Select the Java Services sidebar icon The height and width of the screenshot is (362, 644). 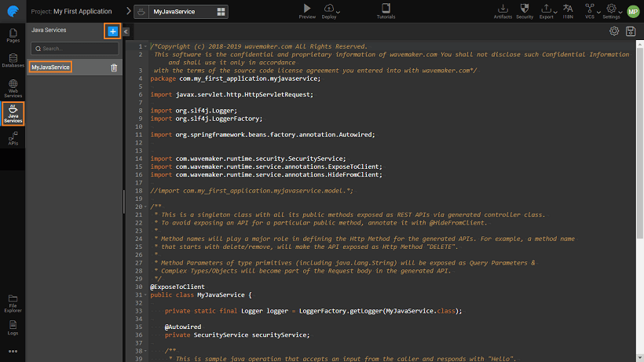pos(13,114)
